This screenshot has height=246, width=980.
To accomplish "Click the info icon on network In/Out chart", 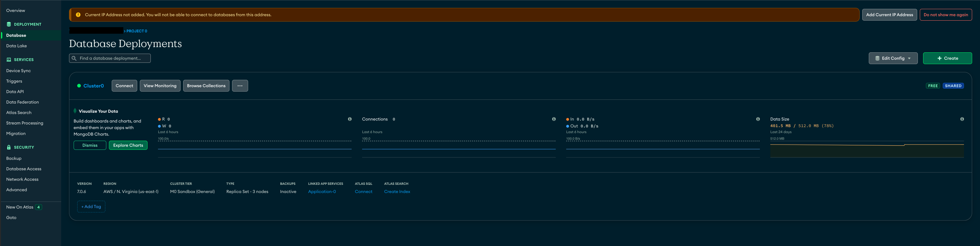I will (x=758, y=119).
